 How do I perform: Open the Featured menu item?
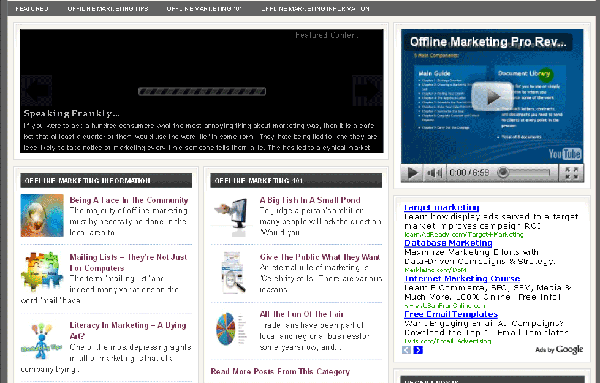tap(32, 8)
